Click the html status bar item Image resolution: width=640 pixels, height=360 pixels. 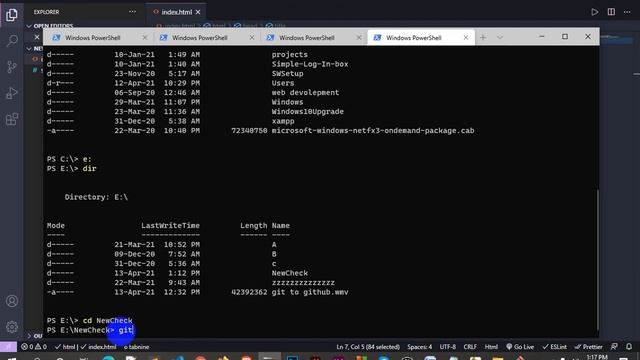click(x=65, y=347)
